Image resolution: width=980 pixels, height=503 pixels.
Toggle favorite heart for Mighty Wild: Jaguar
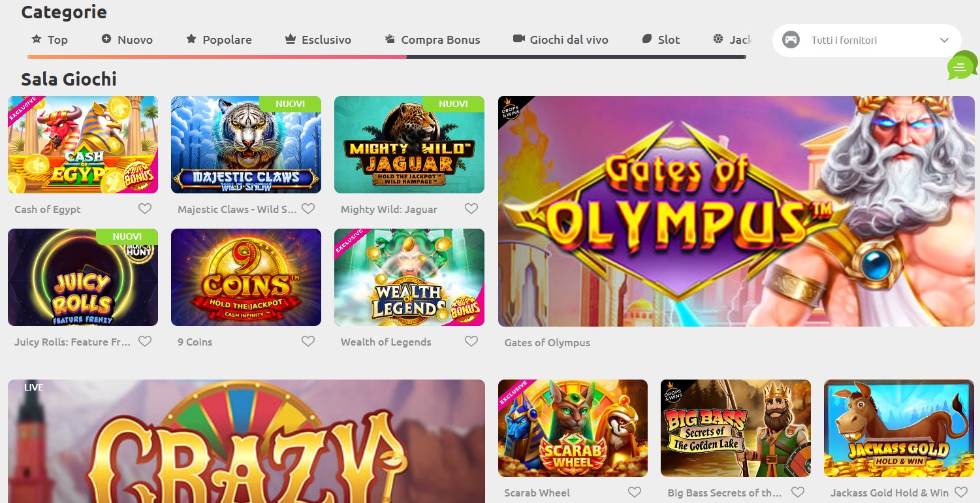tap(471, 209)
